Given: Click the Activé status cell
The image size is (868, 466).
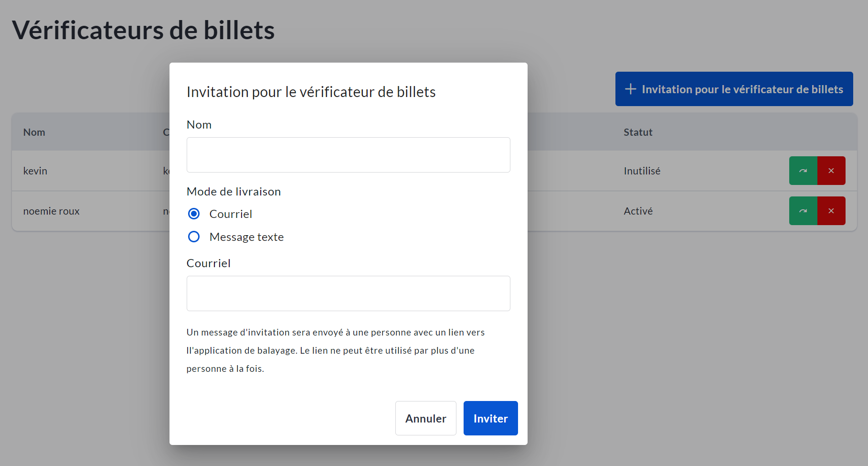Looking at the screenshot, I should tap(638, 211).
